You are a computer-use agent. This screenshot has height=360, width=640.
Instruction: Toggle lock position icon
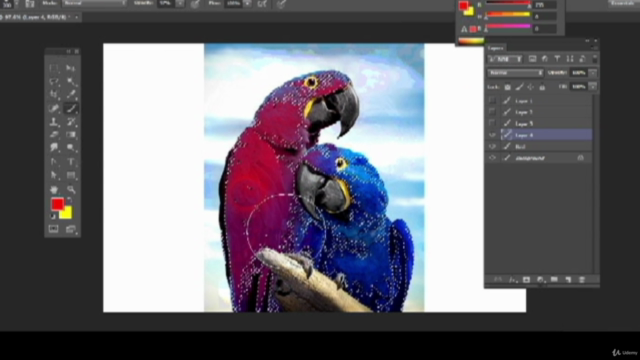click(x=530, y=87)
